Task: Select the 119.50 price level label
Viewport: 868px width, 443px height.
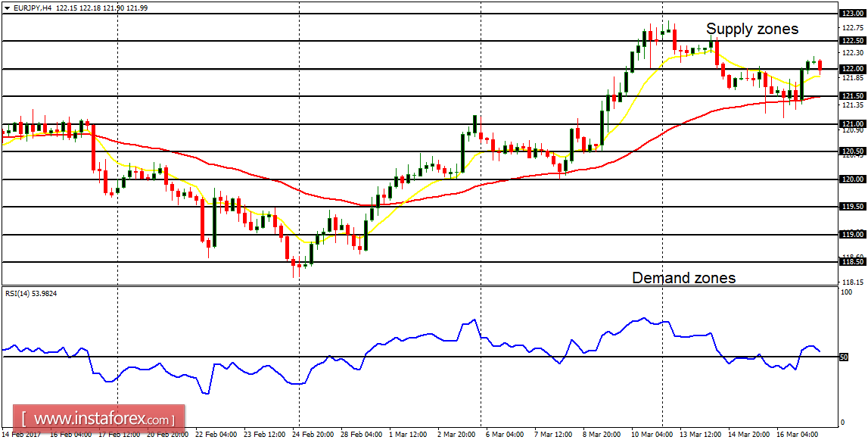Action: click(x=852, y=207)
